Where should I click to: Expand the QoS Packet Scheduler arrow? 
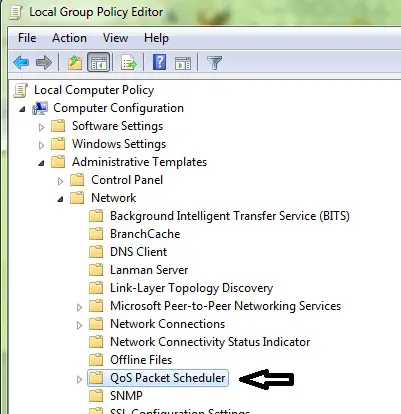click(79, 379)
